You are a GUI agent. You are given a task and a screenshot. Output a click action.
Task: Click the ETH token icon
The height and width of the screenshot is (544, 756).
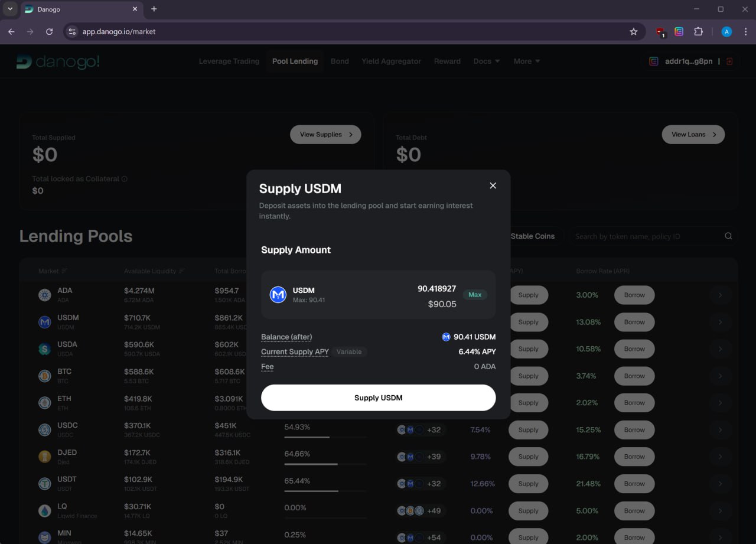[x=45, y=403]
